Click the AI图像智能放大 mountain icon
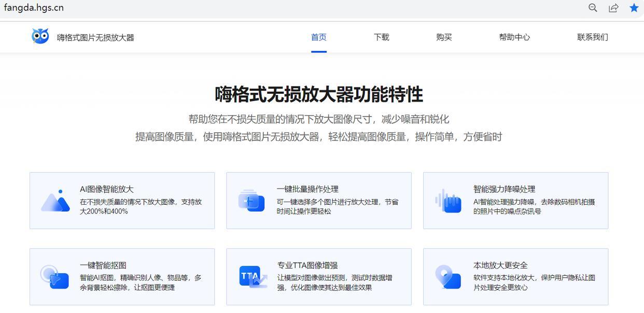Viewport: 644px width, 313px height. tap(55, 201)
